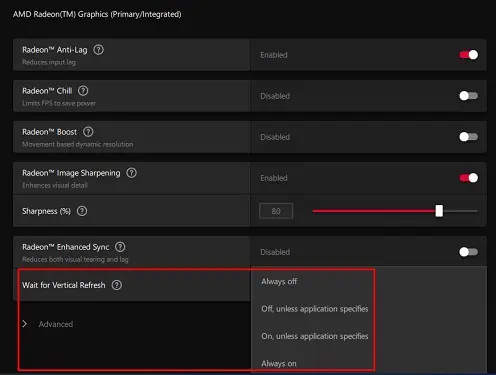Choose "On, unless application specifies"

click(x=315, y=336)
